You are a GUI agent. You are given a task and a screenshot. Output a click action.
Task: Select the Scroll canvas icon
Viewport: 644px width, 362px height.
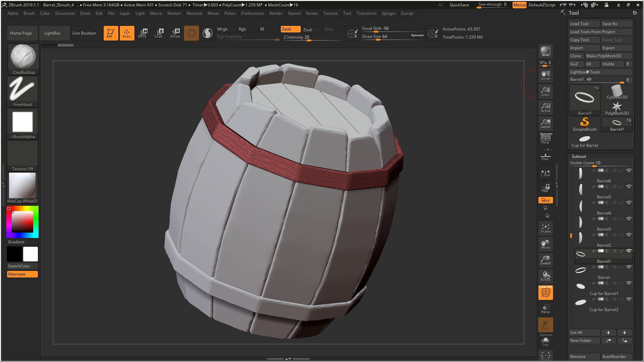[545, 75]
